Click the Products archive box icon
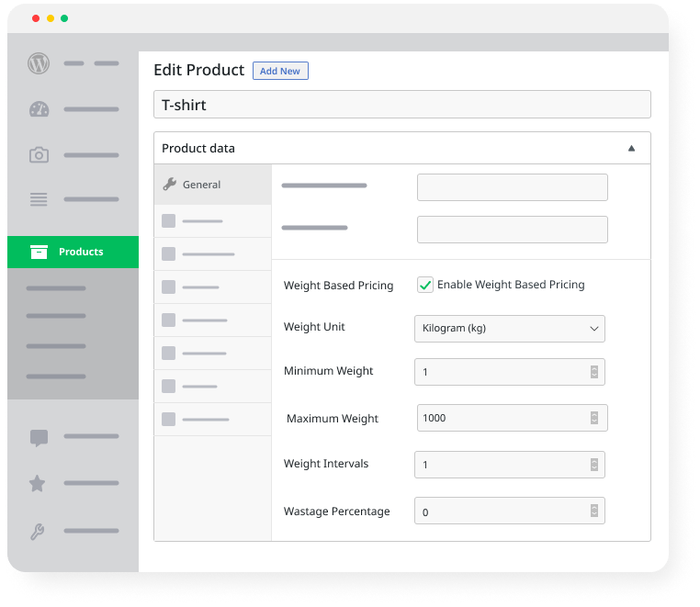Viewport: 700px width, 607px height. 39,252
